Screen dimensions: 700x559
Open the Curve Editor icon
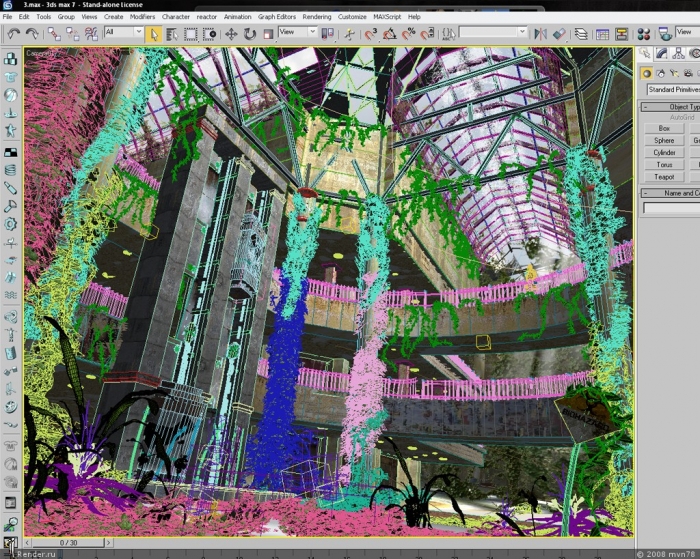(x=602, y=34)
